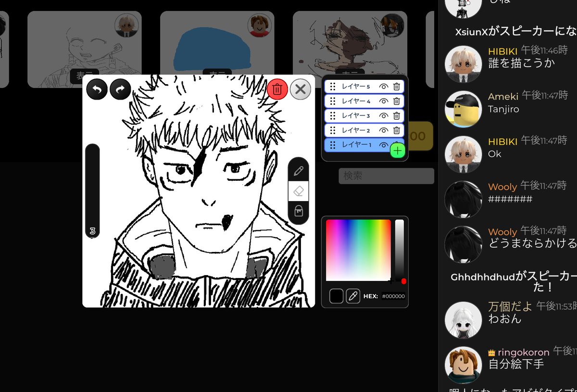This screenshot has height=392, width=577.
Task: Open Wooly's avatar beside ####### message
Action: click(x=464, y=200)
